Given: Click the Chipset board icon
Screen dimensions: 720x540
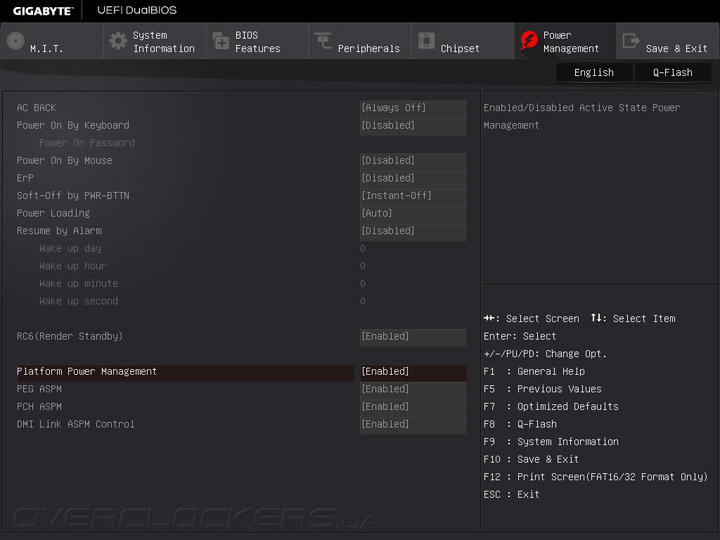Looking at the screenshot, I should 426,40.
